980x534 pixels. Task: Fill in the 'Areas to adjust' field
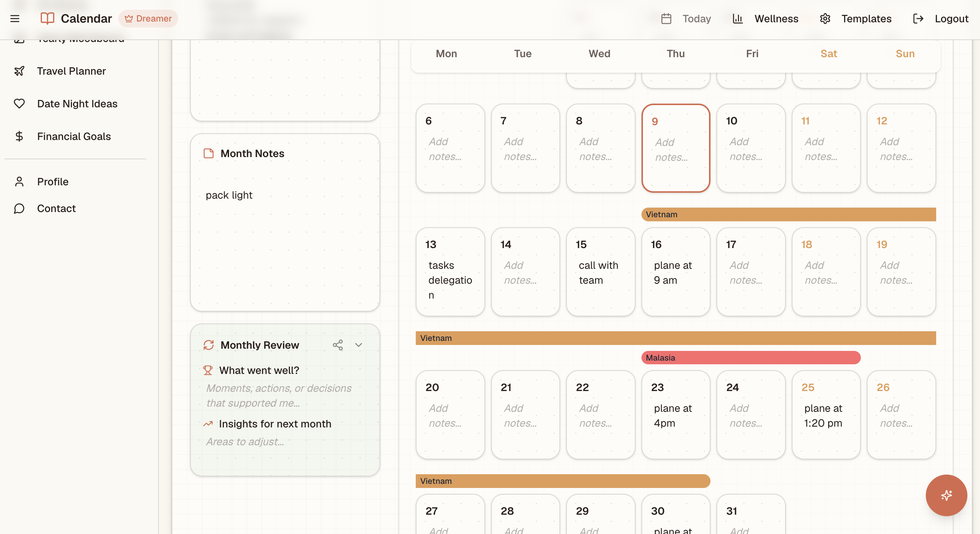tap(285, 442)
